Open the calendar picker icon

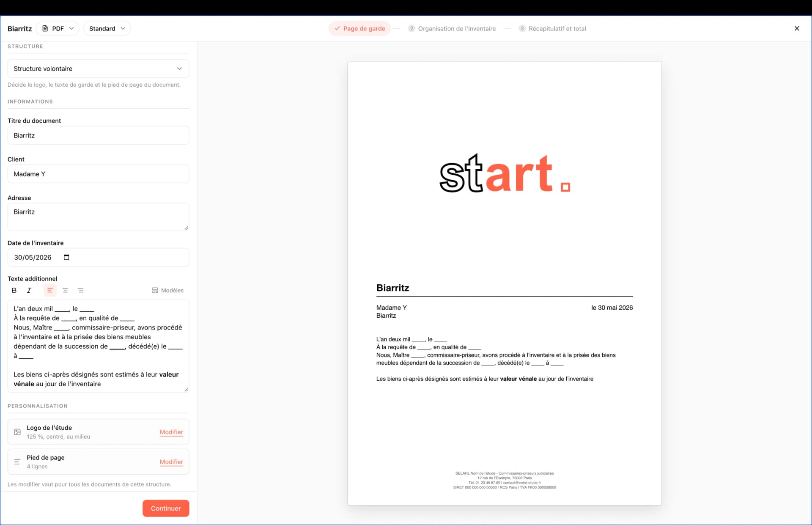[66, 257]
